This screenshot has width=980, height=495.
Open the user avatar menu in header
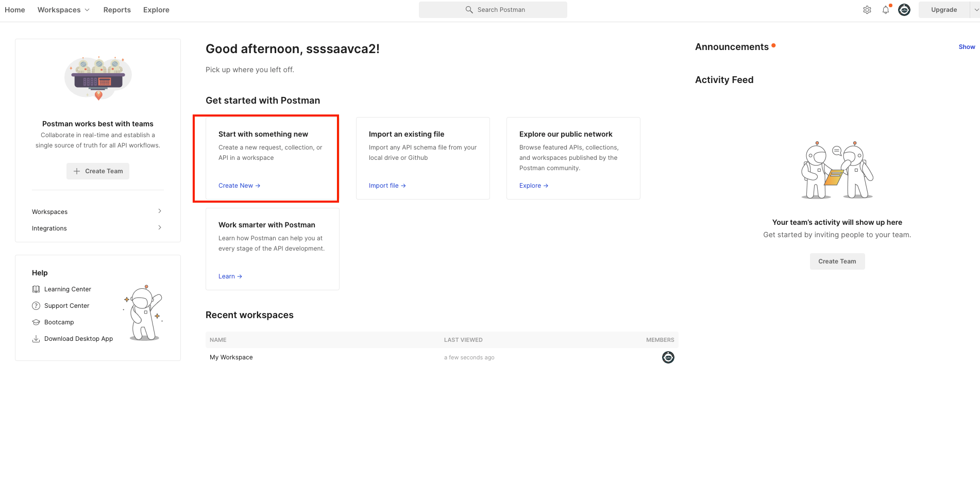coord(904,10)
